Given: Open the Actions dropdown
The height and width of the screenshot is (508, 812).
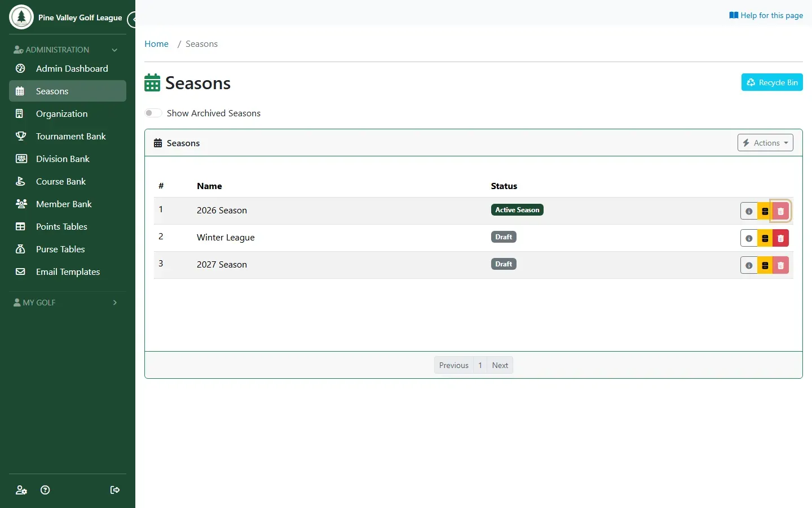Looking at the screenshot, I should pos(765,143).
